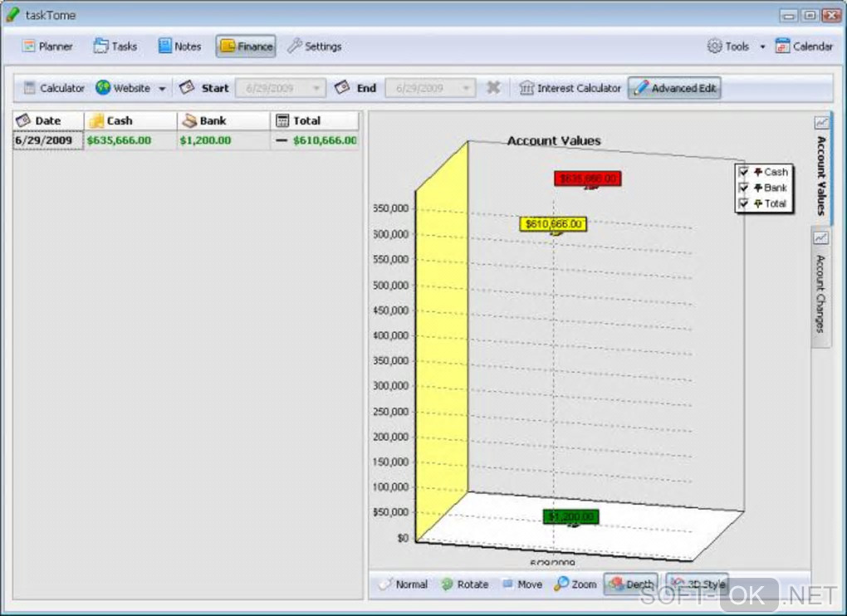Viewport: 847px width, 616px height.
Task: Minimize the taskTome window
Action: 789,15
